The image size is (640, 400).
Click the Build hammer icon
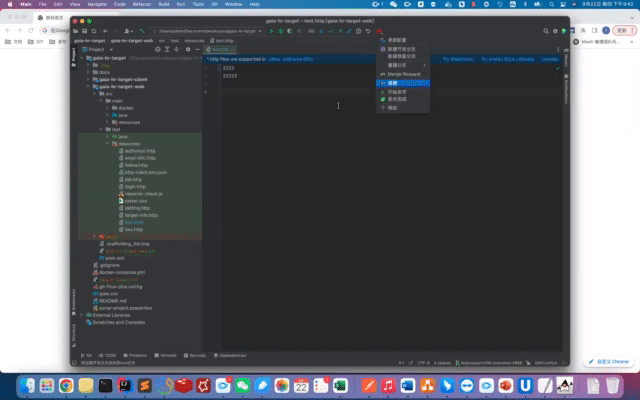[x=142, y=31]
